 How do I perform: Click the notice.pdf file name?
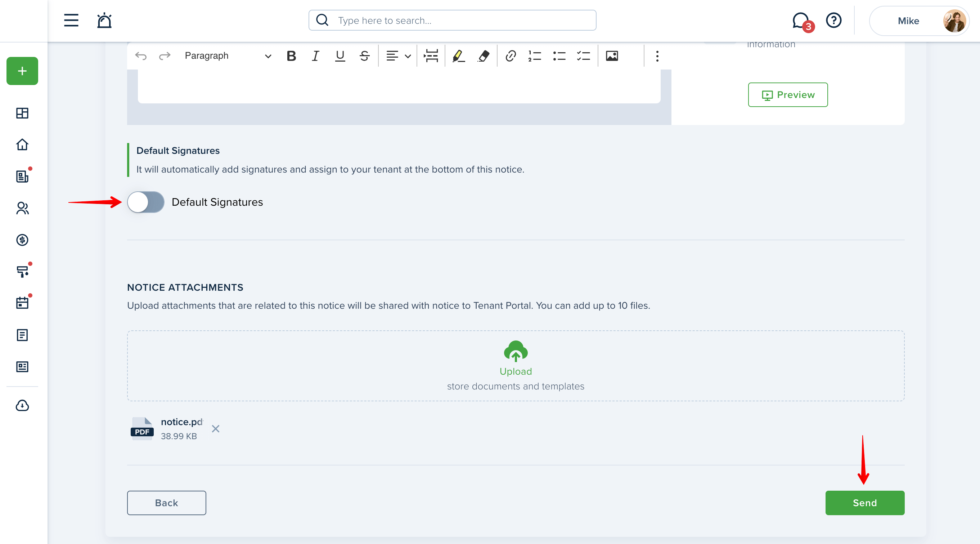click(x=182, y=422)
